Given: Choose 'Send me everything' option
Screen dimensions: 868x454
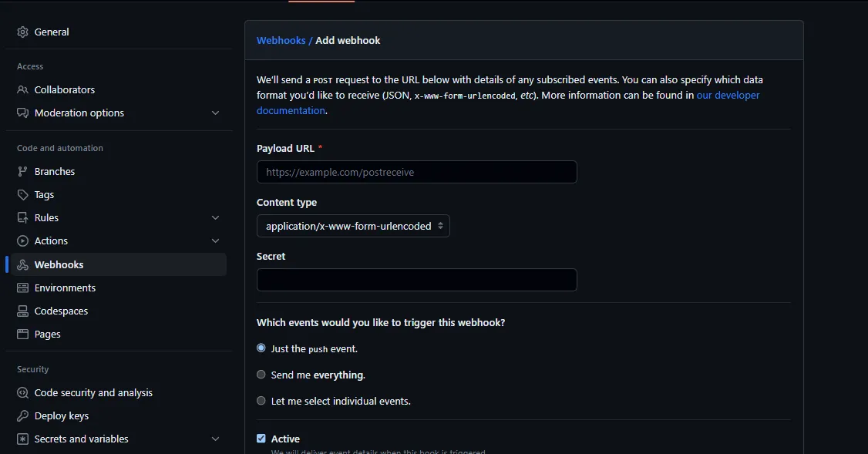Looking at the screenshot, I should tap(261, 375).
